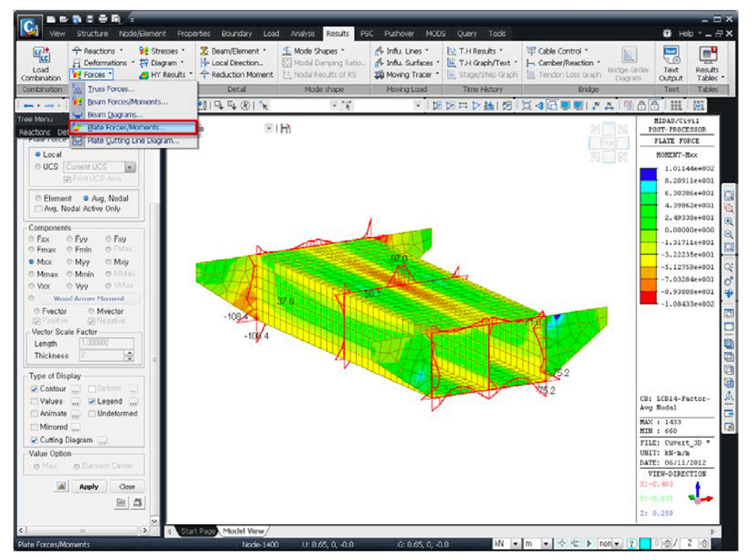Screen dimensions: 755x560
Task: Toggle the Legend checkbox
Action: click(x=91, y=401)
